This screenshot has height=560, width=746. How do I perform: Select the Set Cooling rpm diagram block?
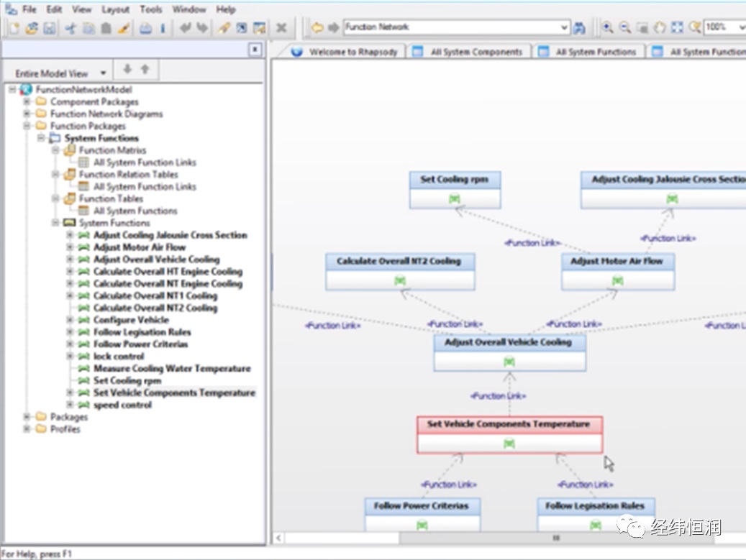click(455, 190)
